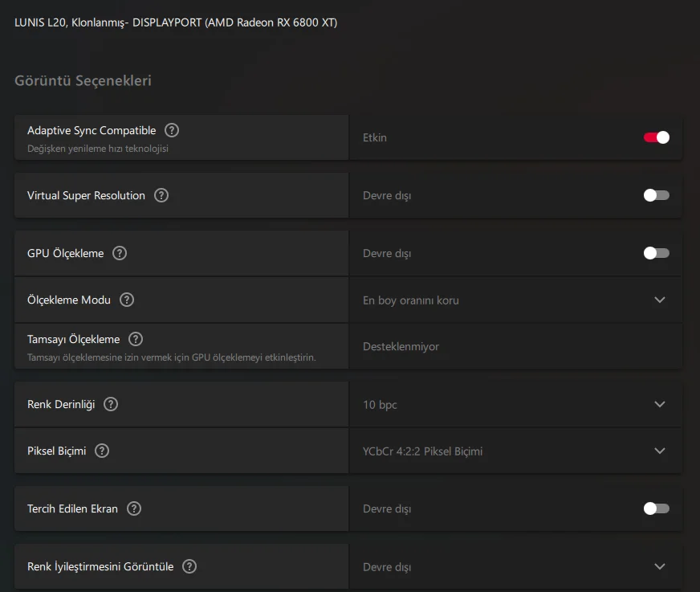Click question mark next to Ölçekleme Modu
This screenshot has height=592, width=700.
tap(127, 300)
